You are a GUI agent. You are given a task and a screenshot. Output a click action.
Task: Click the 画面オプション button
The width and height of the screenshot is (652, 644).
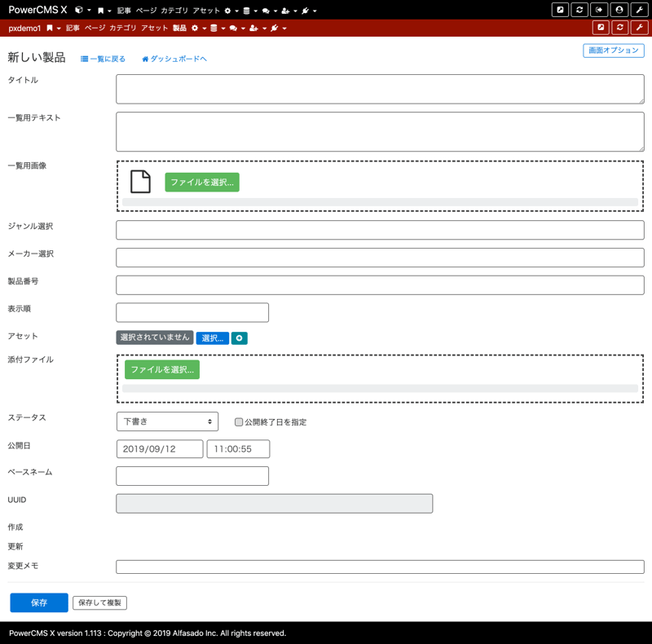point(613,51)
